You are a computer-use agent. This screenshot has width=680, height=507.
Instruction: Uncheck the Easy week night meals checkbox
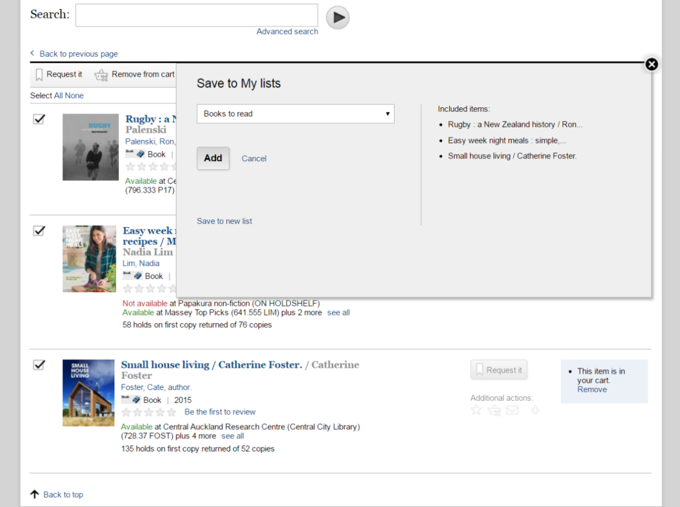39,231
